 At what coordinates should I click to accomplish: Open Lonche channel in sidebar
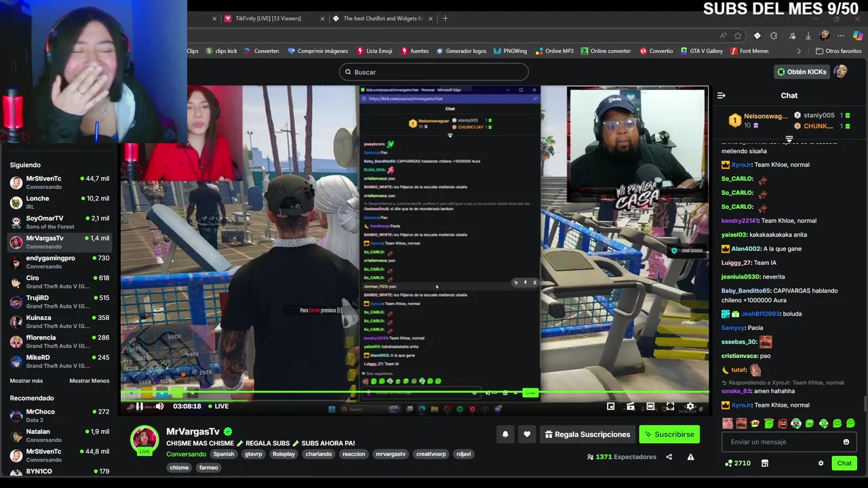[x=59, y=202]
